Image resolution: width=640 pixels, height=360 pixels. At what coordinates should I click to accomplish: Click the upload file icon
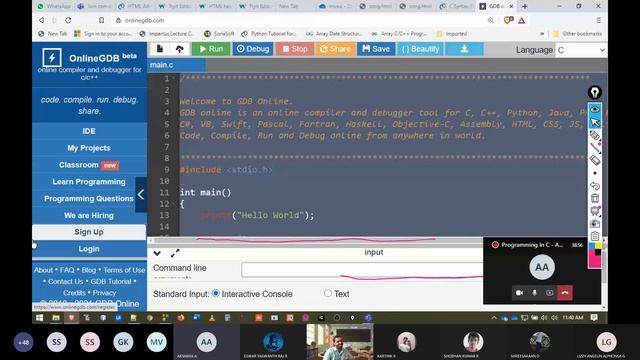coord(180,49)
